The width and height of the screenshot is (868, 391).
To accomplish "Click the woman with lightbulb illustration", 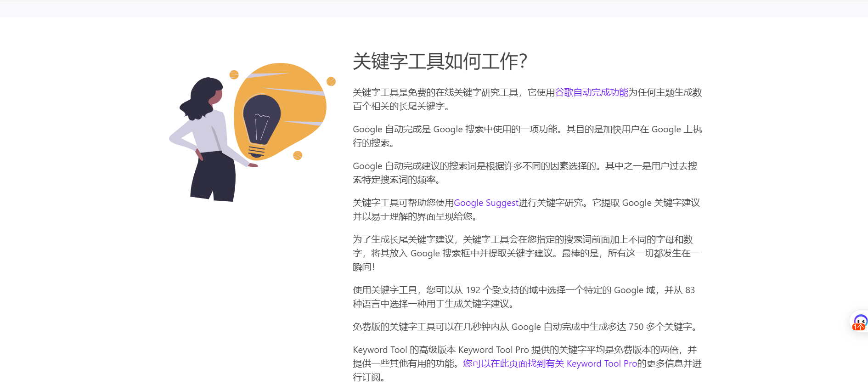I will 252,132.
